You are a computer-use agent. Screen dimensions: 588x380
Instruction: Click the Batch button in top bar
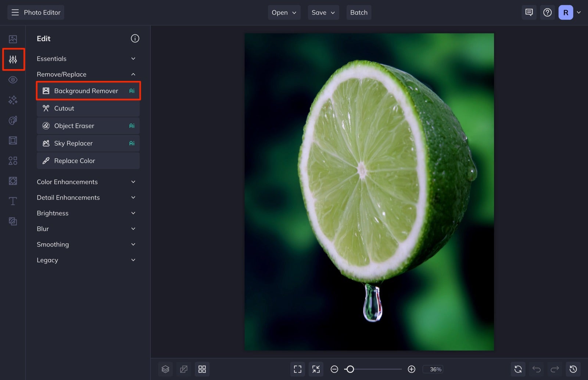359,12
